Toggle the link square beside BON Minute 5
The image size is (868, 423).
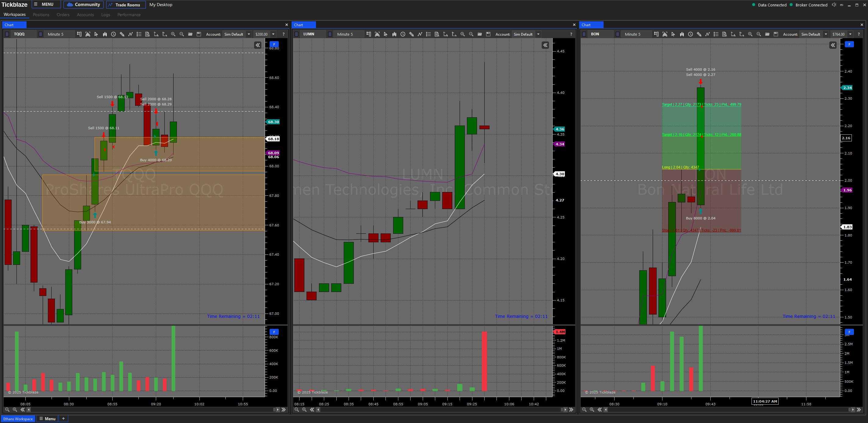click(x=618, y=34)
